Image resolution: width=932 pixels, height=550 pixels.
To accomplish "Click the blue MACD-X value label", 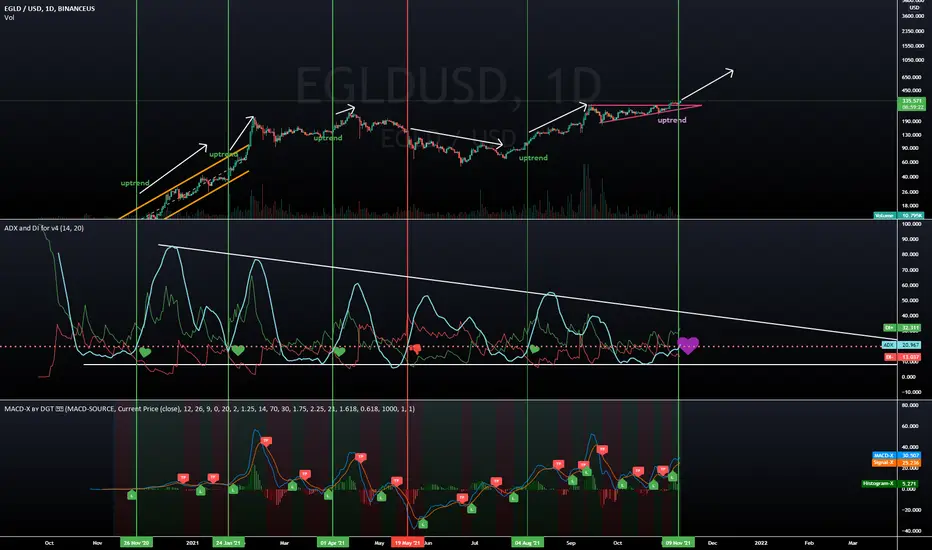I will 897,455.
